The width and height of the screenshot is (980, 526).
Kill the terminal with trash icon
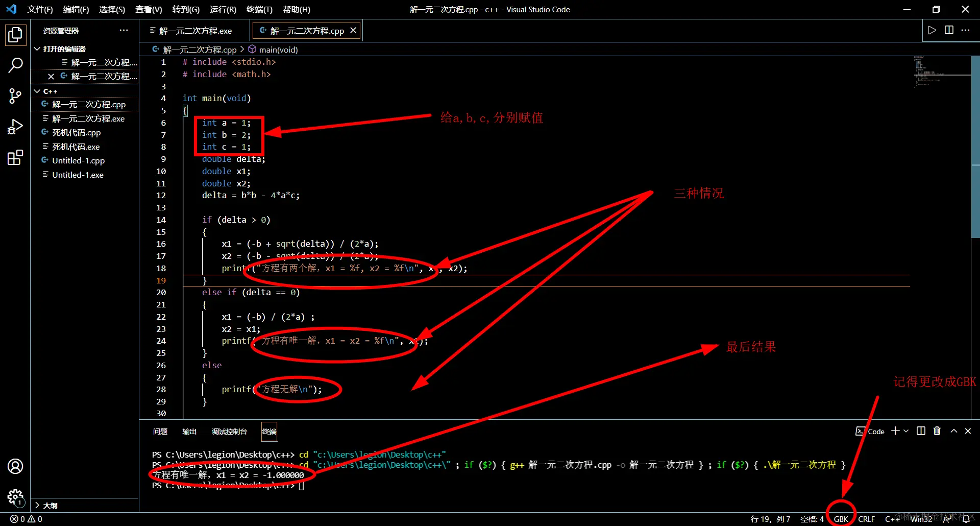(937, 431)
